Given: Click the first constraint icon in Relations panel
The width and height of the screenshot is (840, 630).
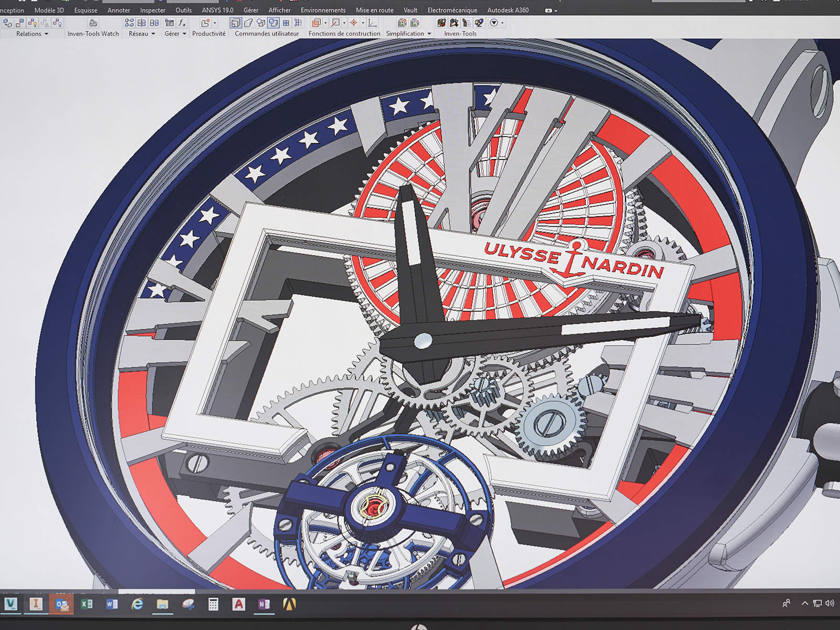Looking at the screenshot, I should click(x=7, y=23).
